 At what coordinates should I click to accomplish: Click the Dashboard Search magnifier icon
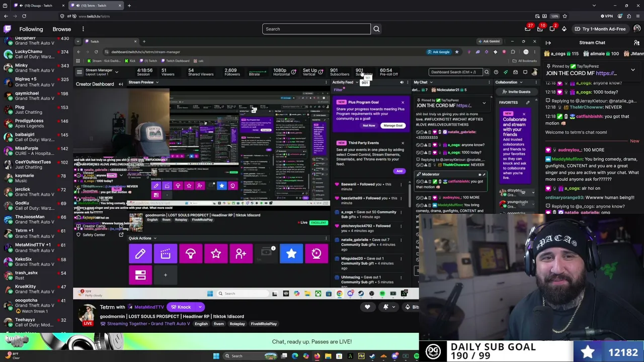point(486,72)
